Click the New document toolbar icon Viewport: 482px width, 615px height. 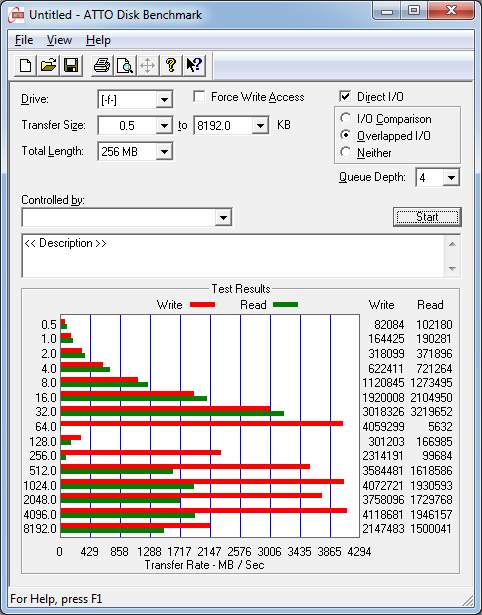pos(25,66)
